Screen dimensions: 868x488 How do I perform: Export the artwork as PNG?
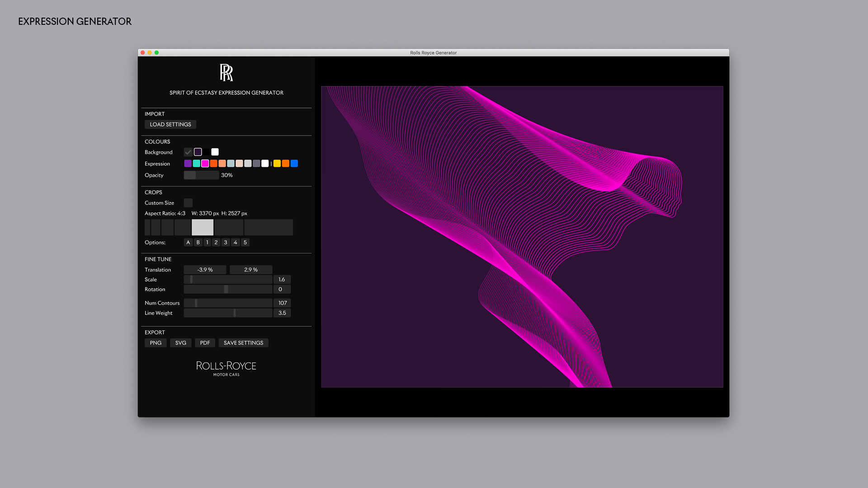[x=156, y=343]
